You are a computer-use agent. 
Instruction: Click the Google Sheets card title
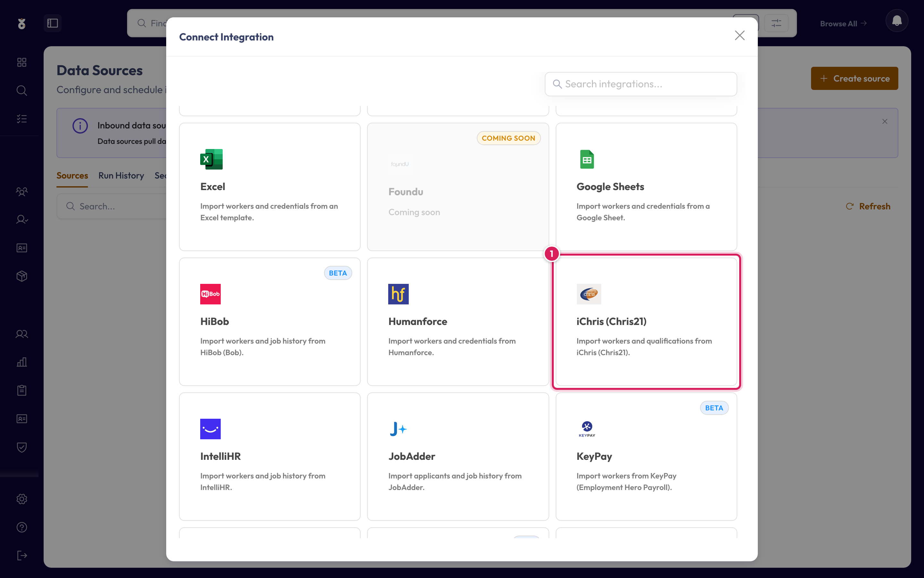point(610,187)
